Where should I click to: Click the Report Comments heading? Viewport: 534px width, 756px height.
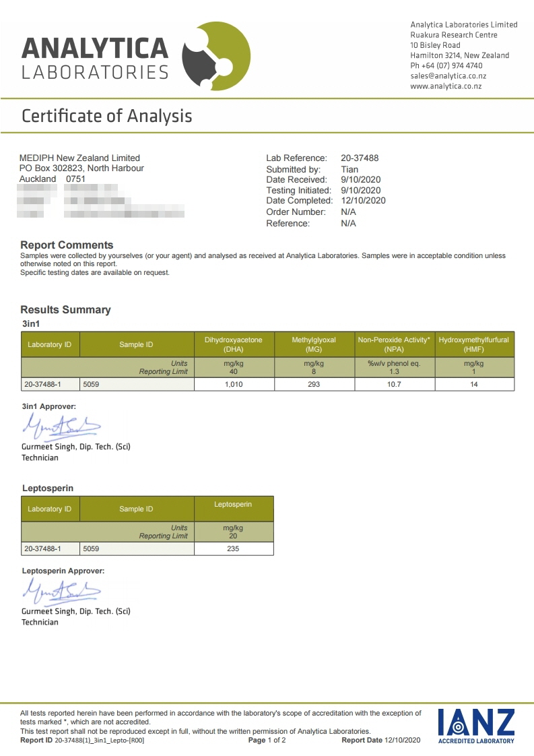point(67,245)
